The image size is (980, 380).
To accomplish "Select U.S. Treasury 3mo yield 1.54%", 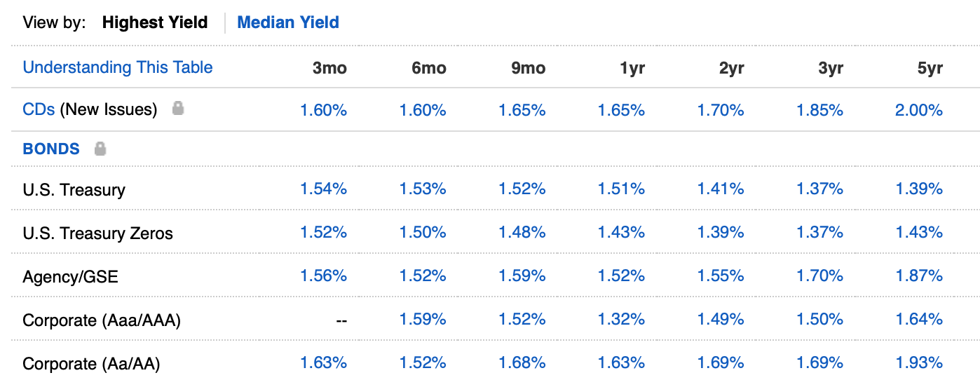I will click(x=324, y=189).
